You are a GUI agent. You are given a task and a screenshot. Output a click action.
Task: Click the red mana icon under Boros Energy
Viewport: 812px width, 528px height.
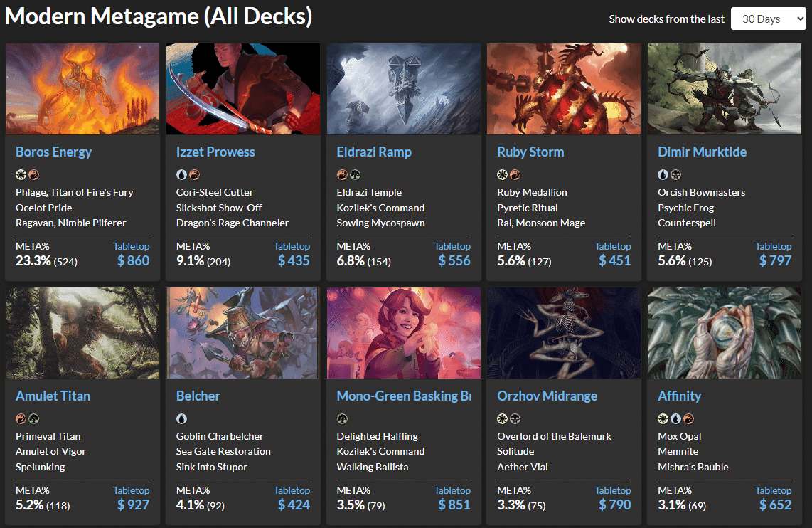click(x=33, y=174)
